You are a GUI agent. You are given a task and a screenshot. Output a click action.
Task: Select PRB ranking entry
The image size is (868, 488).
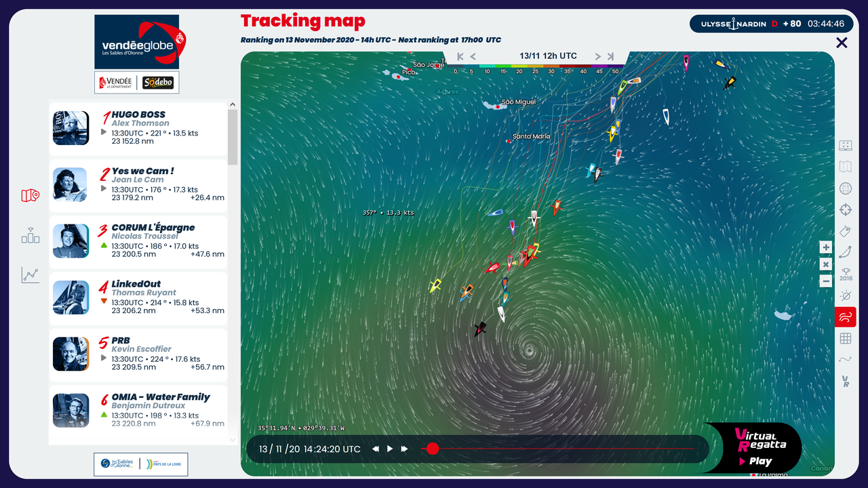tap(138, 354)
